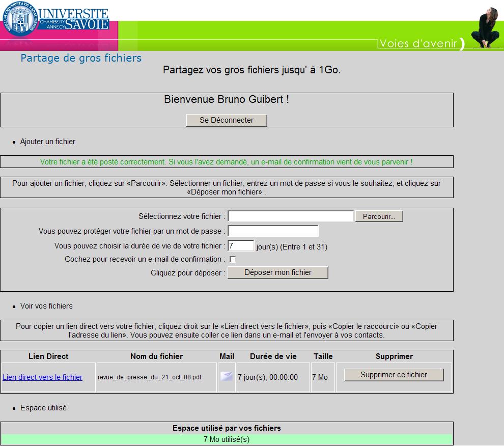Viewport: 504px width, 446px height.
Task: Click the green used space bar
Action: pyautogui.click(x=227, y=439)
